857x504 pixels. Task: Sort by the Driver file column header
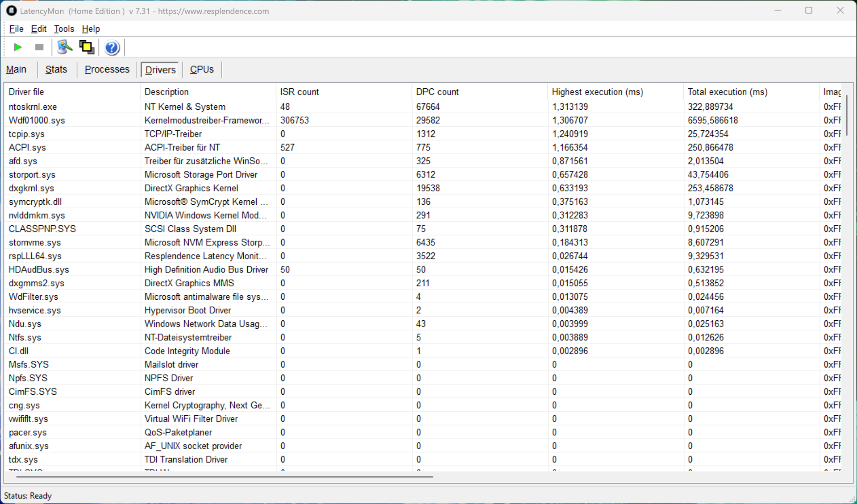coord(26,92)
